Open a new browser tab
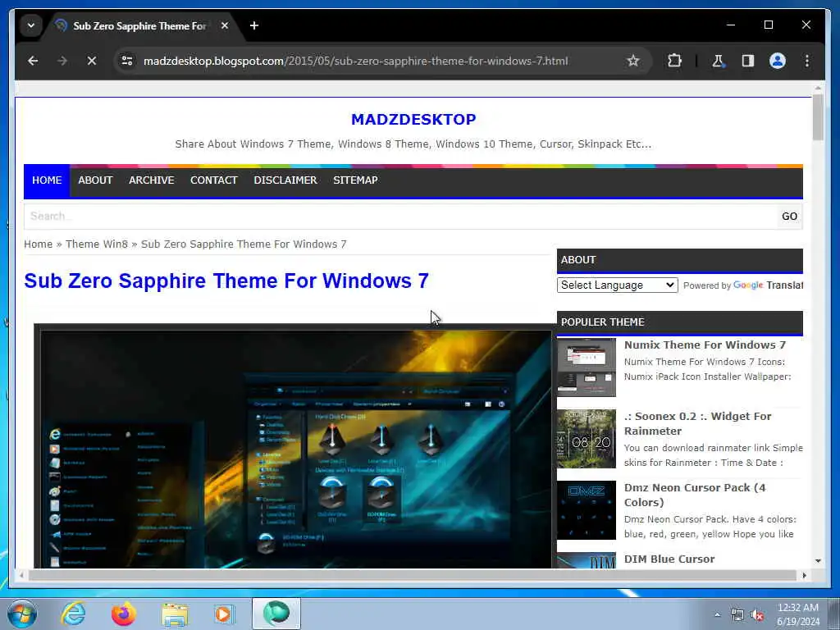This screenshot has width=840, height=630. coord(254,25)
